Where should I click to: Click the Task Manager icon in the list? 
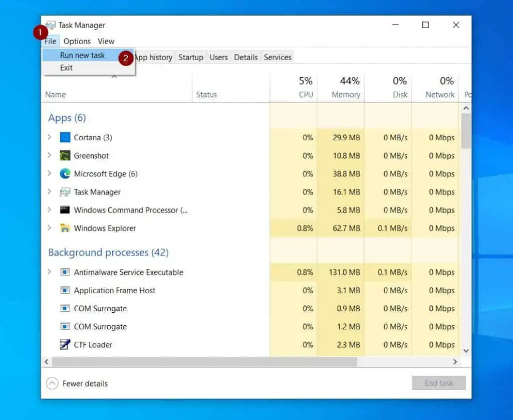tap(65, 192)
